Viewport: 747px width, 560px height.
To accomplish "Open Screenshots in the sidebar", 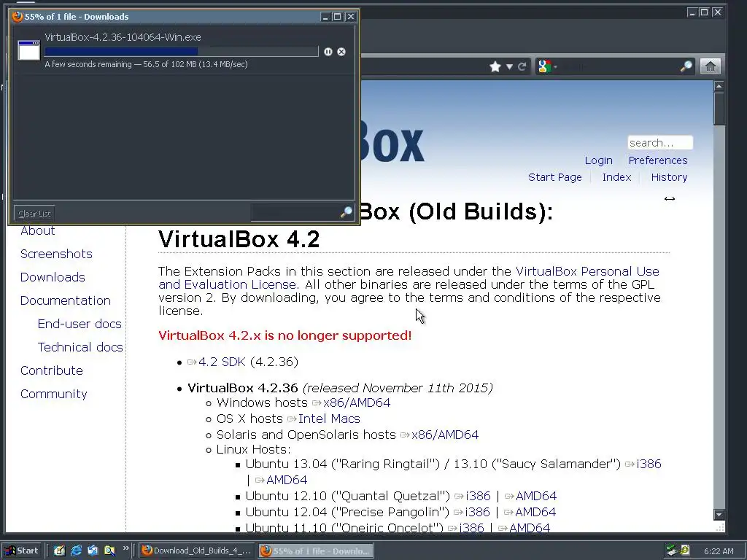I will coord(56,254).
